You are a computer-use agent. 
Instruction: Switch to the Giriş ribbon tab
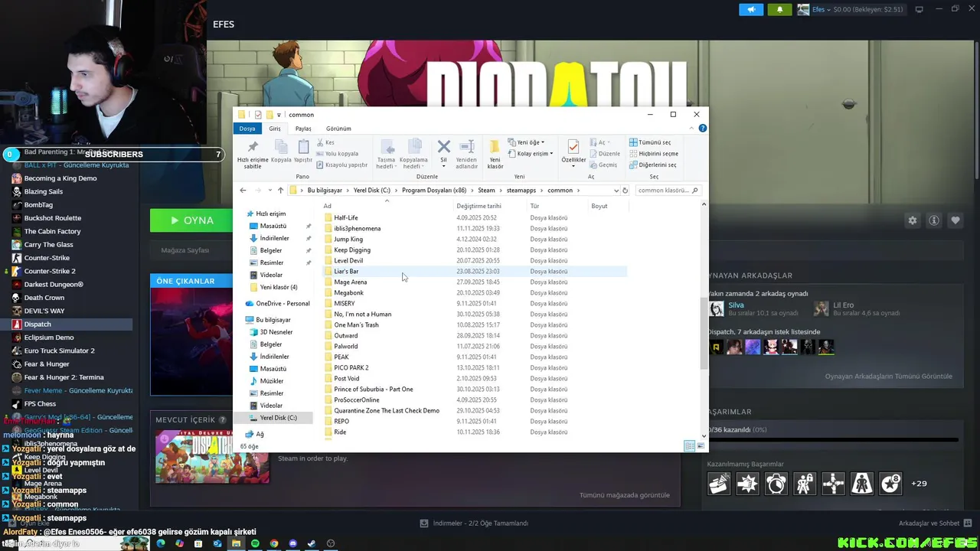pos(275,129)
